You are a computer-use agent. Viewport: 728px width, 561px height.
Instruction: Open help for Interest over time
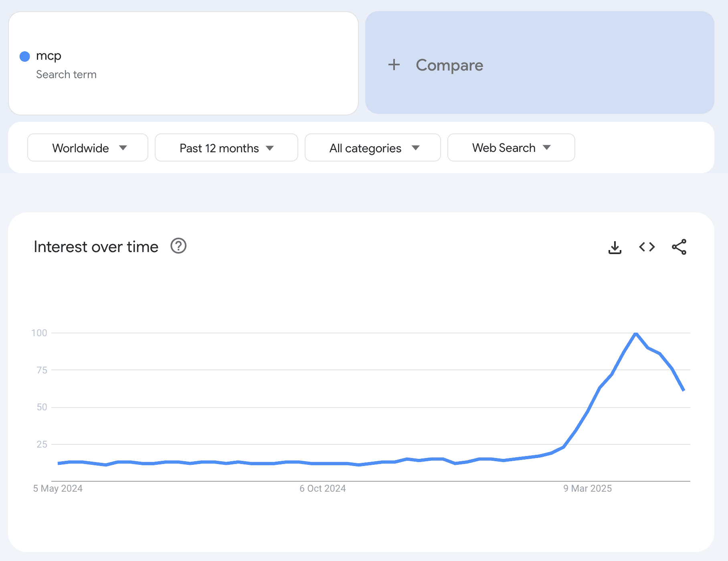tap(178, 246)
